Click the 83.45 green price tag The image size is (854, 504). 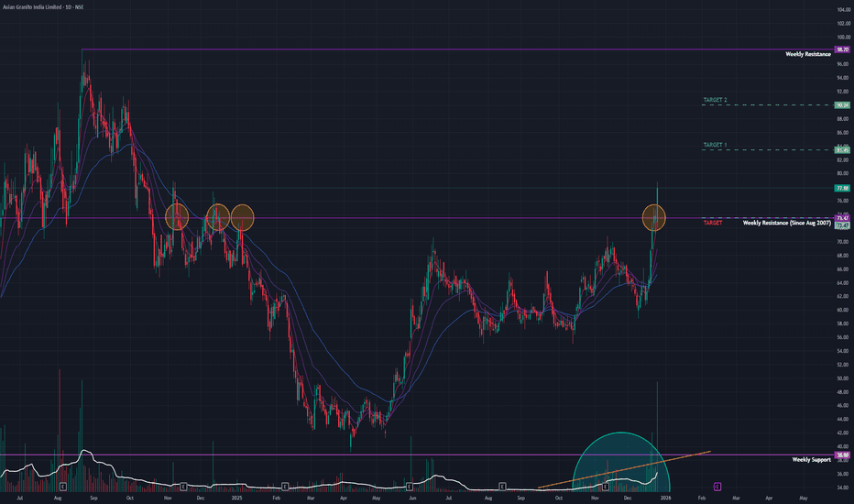point(842,150)
